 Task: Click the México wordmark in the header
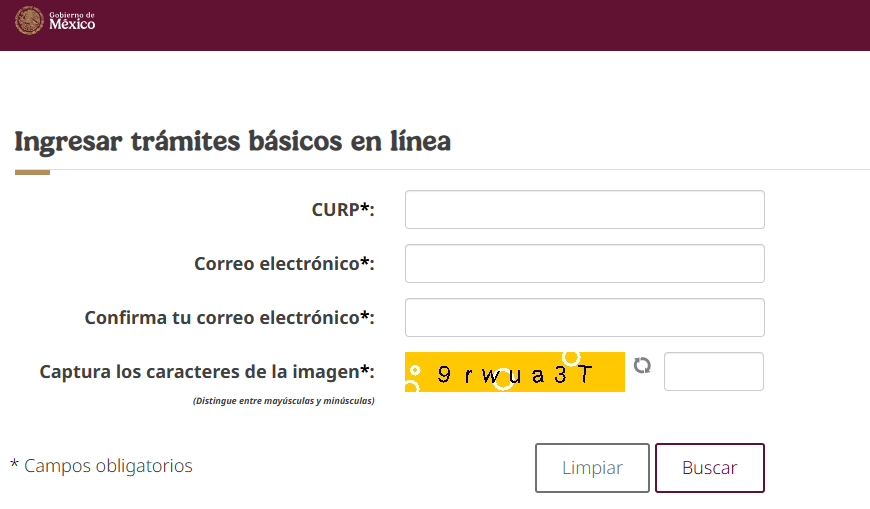coord(72,24)
